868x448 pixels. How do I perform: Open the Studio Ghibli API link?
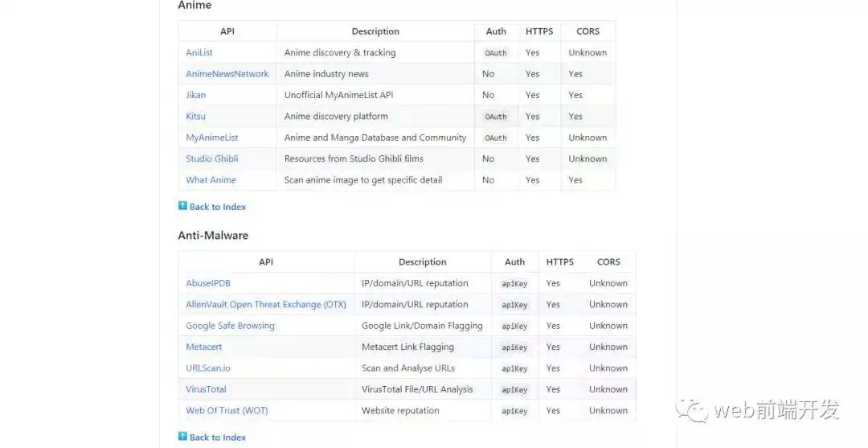click(212, 158)
